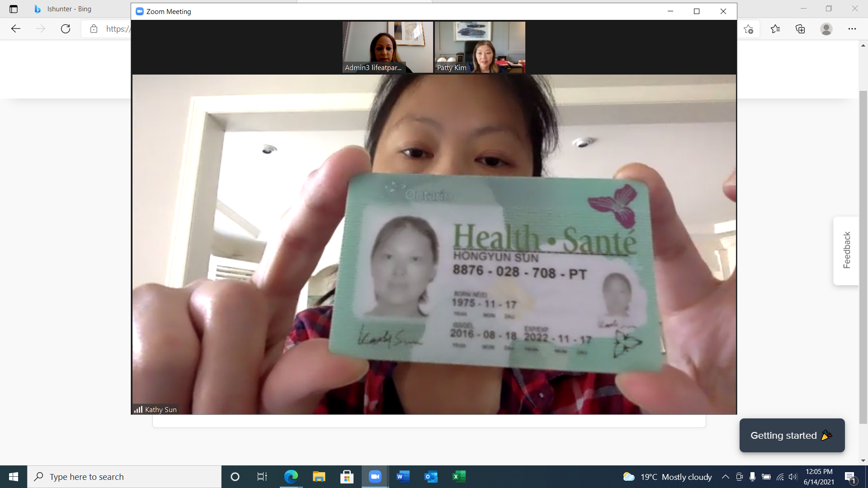Refresh the Edge browser page
Viewport: 868px width, 488px height.
(66, 29)
